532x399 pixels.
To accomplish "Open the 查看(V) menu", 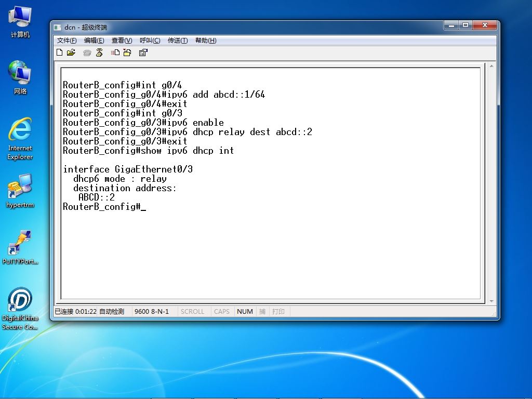I will 122,41.
